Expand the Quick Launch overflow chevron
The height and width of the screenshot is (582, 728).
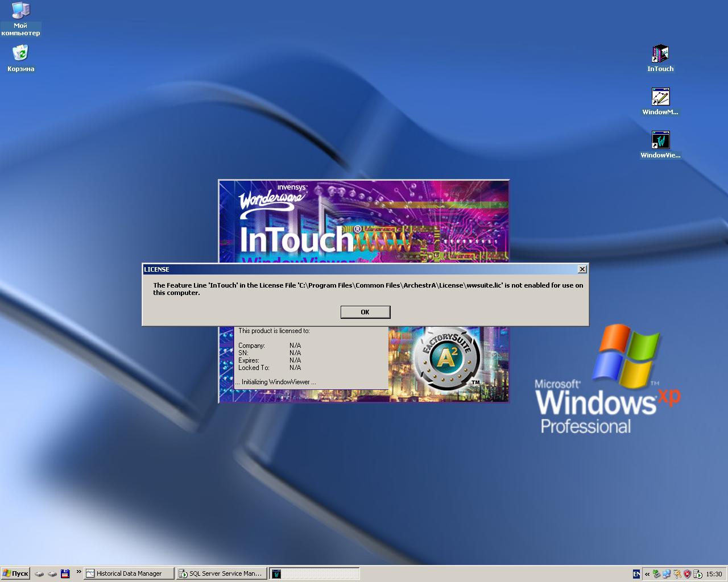click(x=78, y=572)
